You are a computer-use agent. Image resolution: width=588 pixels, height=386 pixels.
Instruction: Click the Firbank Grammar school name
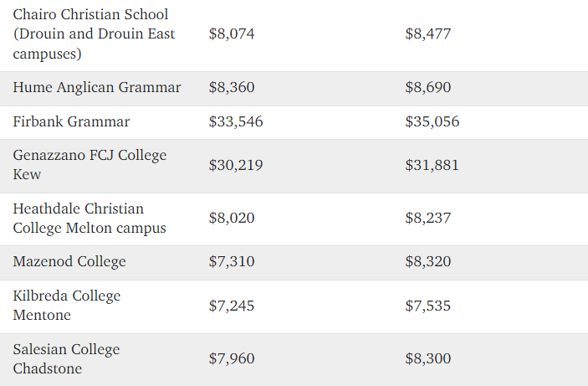(x=71, y=122)
